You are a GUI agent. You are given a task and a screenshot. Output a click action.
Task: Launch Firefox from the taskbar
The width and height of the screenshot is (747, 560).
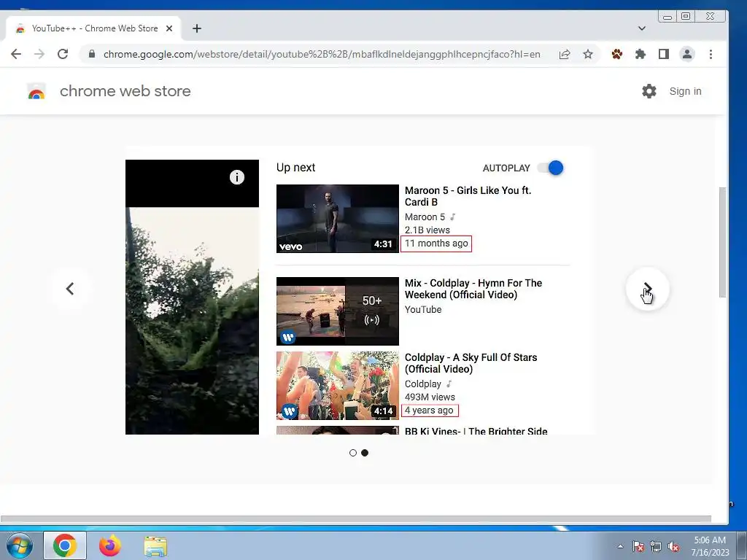110,545
